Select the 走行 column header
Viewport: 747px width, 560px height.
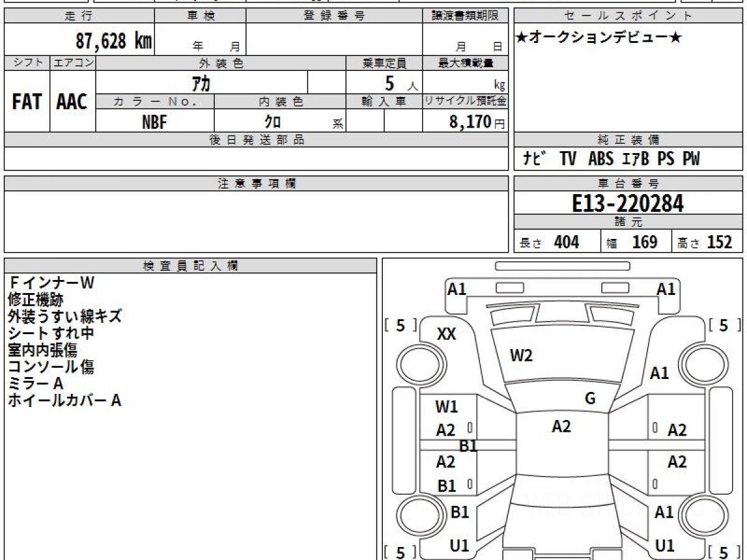[x=79, y=17]
